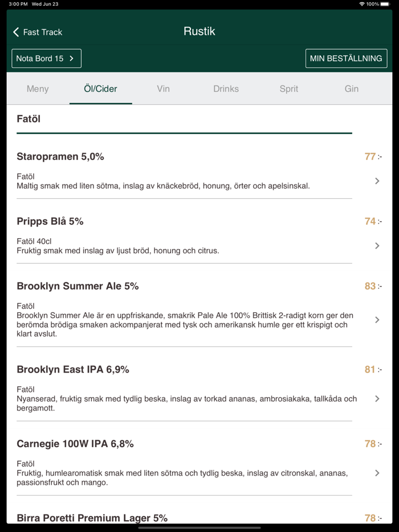Open Brooklyn Summer Ale chevron arrow
Viewport: 399px width, 532px height.
tap(377, 320)
